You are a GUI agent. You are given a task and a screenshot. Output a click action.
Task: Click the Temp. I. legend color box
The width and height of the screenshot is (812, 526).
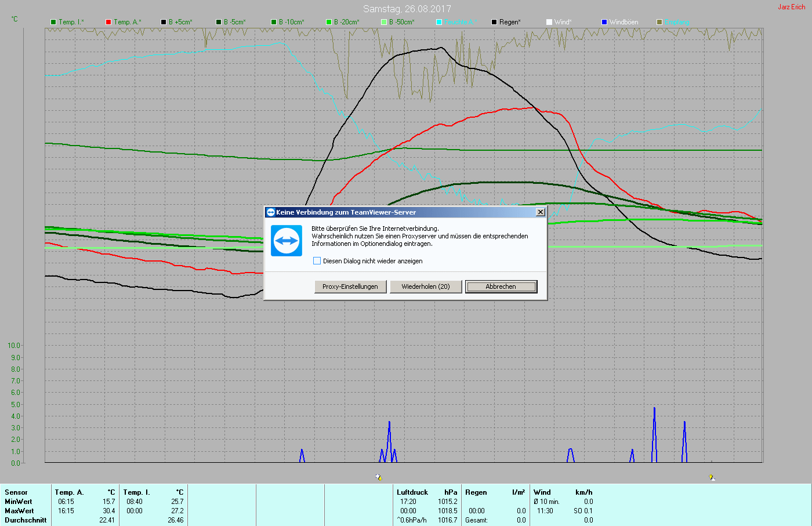53,22
